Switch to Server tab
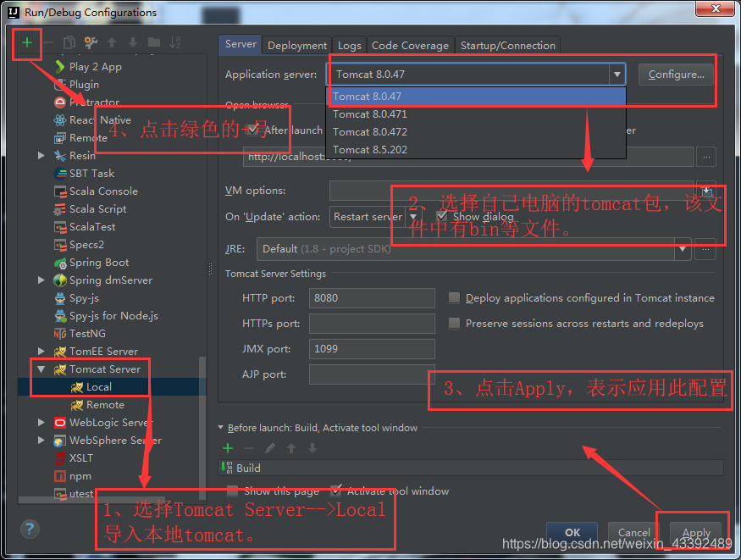This screenshot has width=741, height=560. tap(240, 44)
